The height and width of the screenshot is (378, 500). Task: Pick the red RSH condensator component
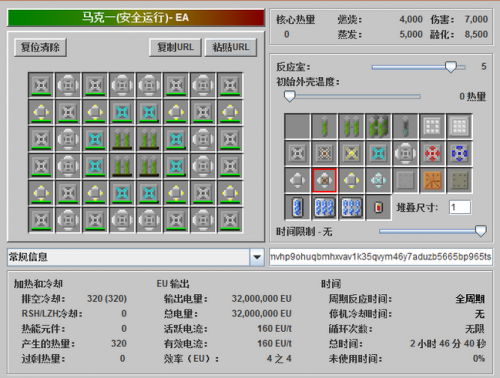pyautogui.click(x=432, y=154)
